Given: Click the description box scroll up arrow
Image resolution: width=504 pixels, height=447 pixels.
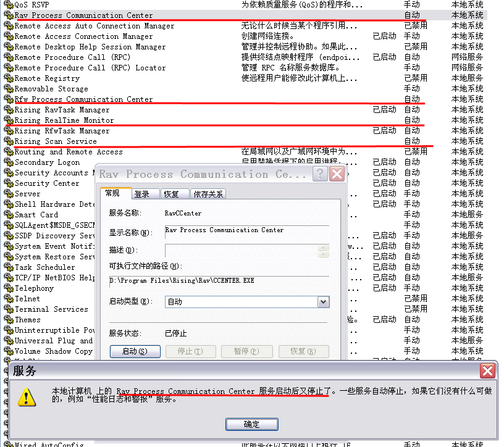Looking at the screenshot, I should coord(324,248).
